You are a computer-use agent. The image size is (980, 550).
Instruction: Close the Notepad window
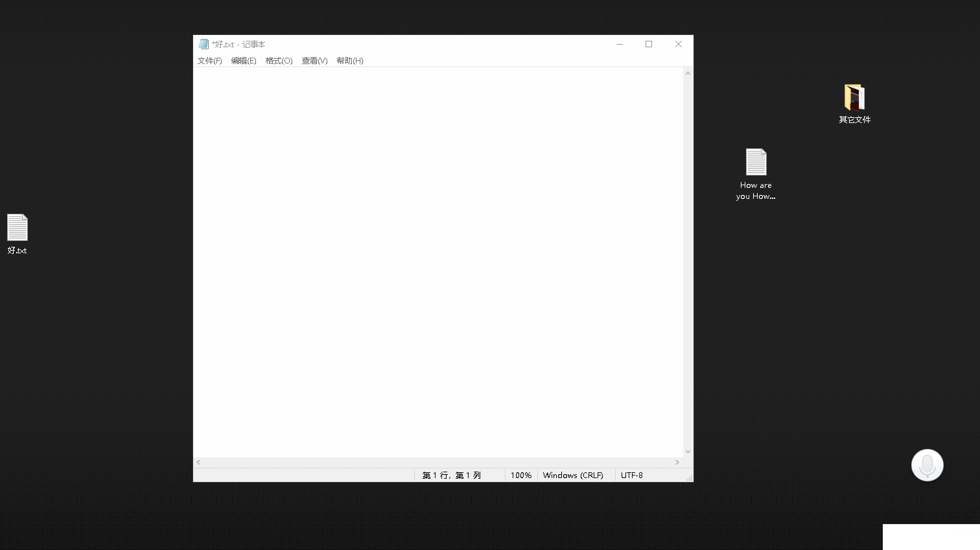[679, 44]
